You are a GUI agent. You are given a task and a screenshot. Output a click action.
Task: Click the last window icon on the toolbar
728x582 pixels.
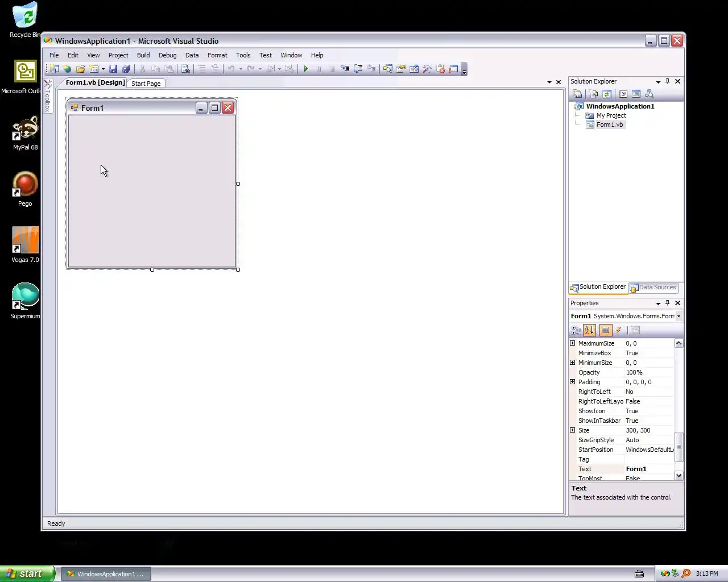click(453, 69)
